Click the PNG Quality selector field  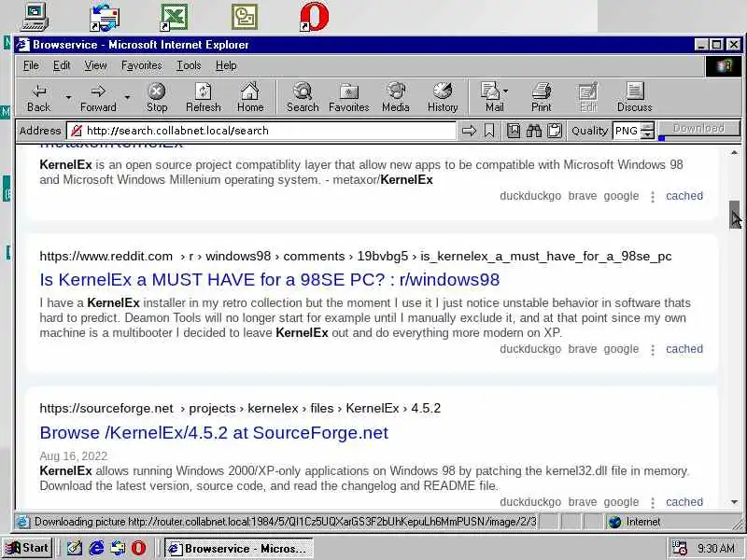pos(626,131)
